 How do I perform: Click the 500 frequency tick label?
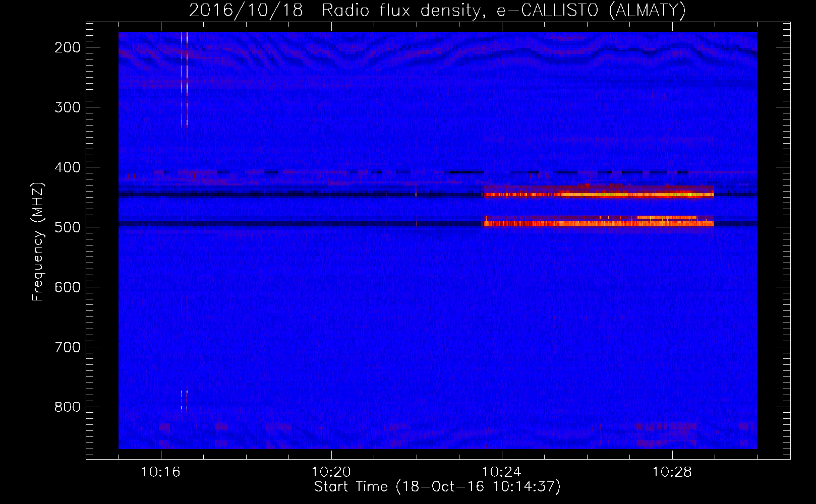pyautogui.click(x=67, y=227)
